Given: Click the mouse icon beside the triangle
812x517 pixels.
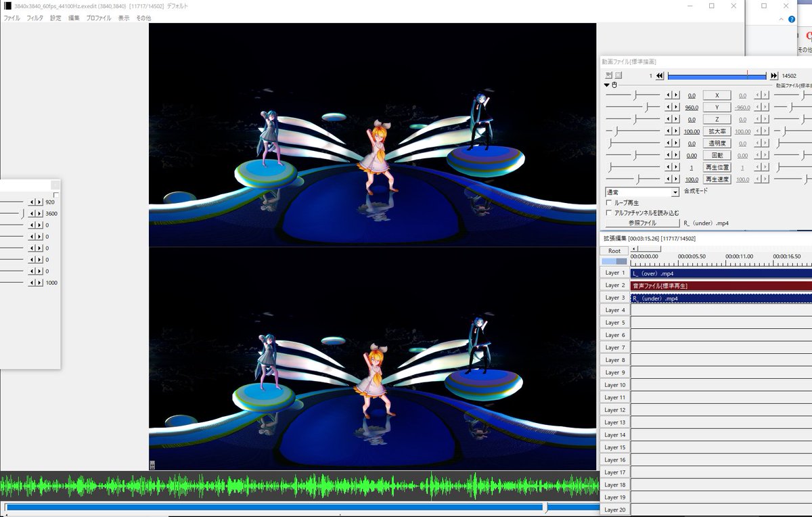Looking at the screenshot, I should pyautogui.click(x=614, y=85).
